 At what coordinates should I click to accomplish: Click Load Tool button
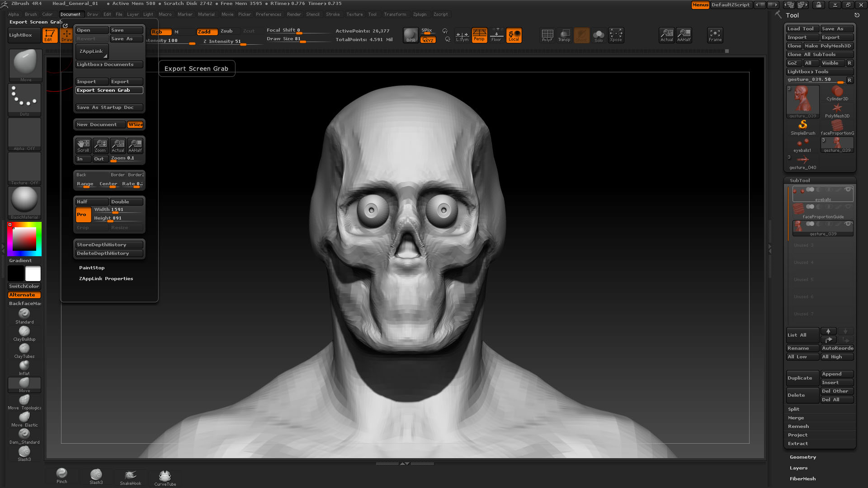[803, 29]
